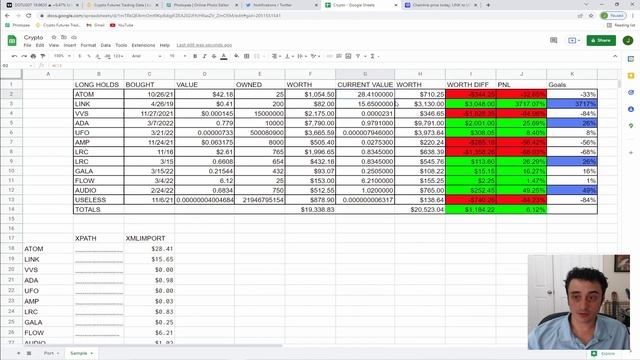Add a new sheet with the plus button
Viewport: 640px width, 360px height.
(18, 353)
